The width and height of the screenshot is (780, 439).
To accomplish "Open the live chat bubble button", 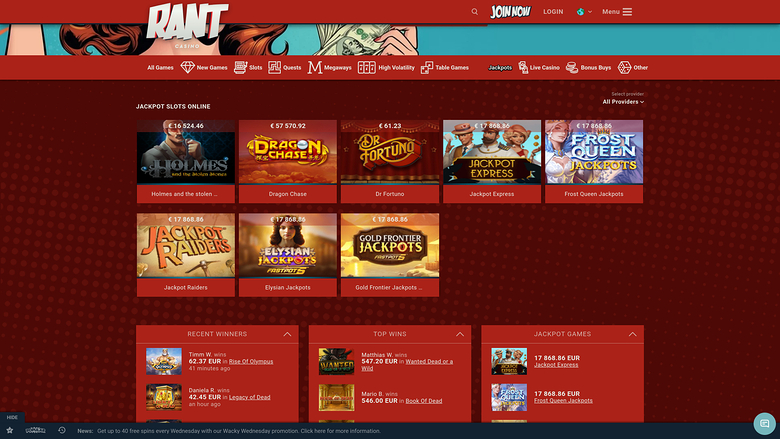I will point(765,424).
